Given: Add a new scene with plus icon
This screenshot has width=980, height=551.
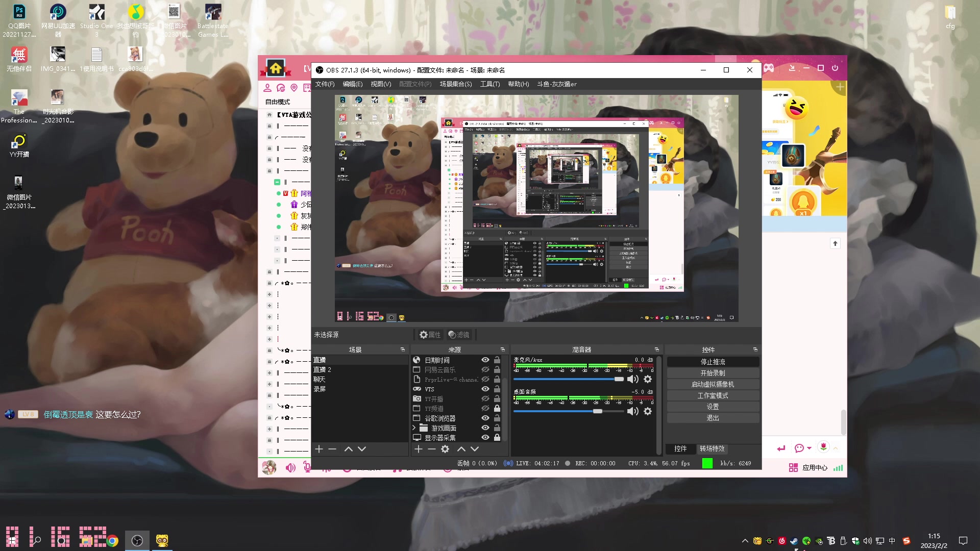Looking at the screenshot, I should (x=319, y=449).
